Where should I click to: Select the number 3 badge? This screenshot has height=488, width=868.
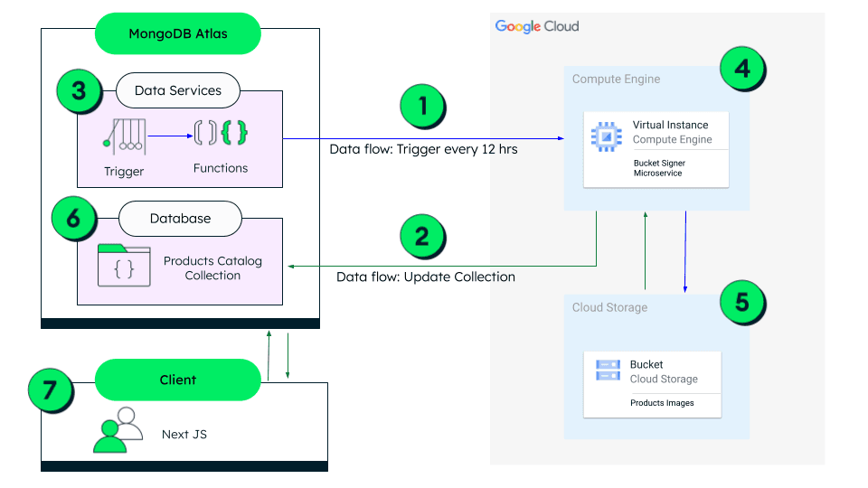pos(80,91)
